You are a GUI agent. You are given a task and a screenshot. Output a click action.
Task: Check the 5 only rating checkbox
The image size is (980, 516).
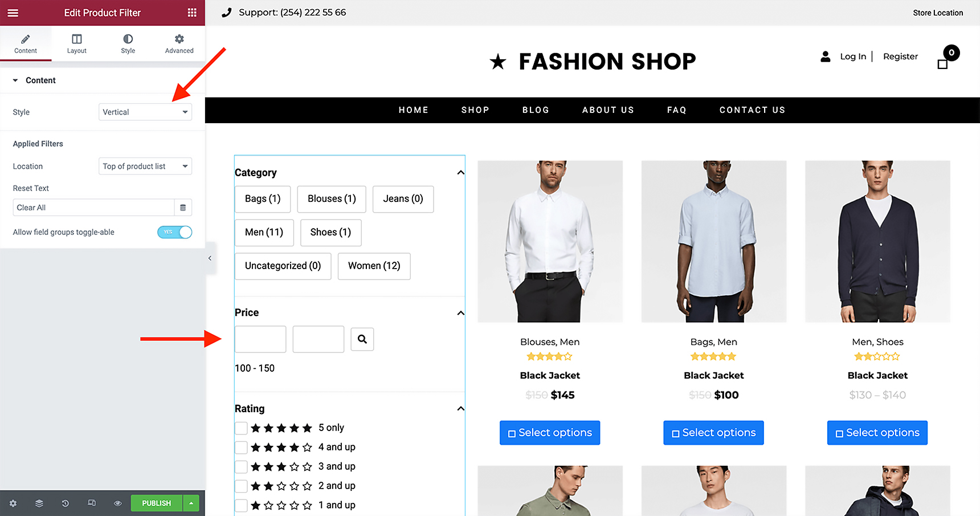coord(241,428)
